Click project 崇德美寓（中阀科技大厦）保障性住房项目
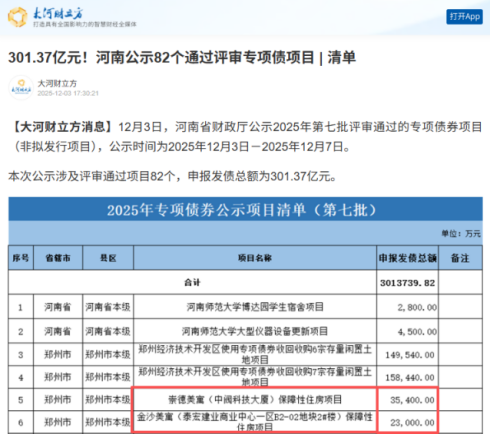The height and width of the screenshot is (434, 490). click(255, 399)
